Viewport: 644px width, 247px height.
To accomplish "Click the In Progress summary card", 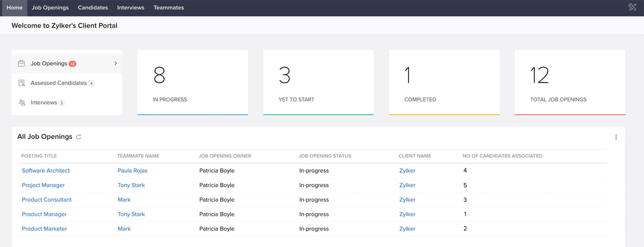I will [x=192, y=82].
